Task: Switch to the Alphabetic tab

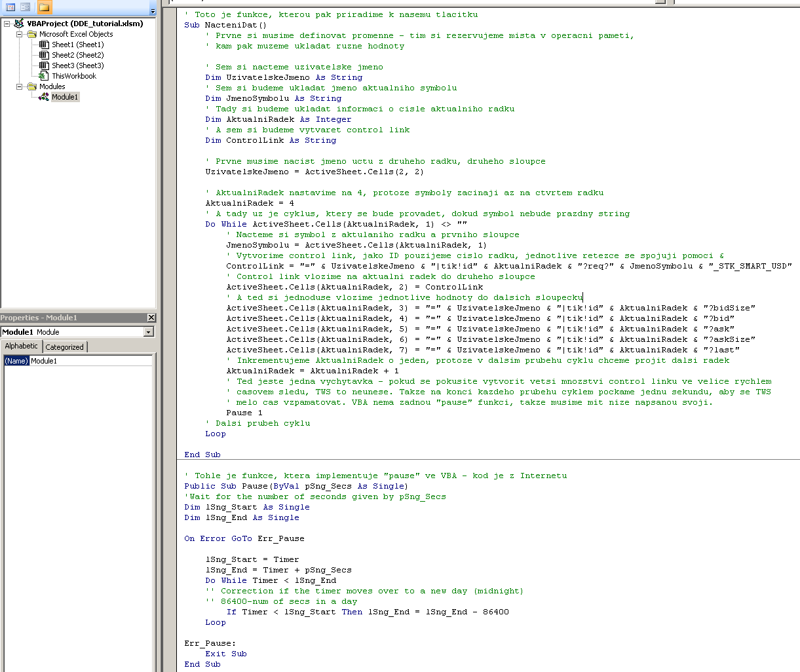Action: pos(22,346)
